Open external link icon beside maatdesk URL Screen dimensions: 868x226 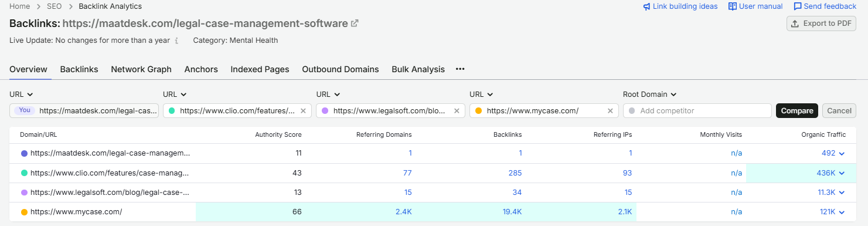point(355,23)
